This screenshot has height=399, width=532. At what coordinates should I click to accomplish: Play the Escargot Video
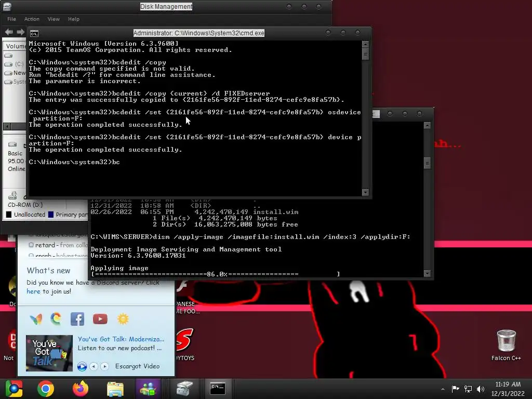click(x=82, y=366)
